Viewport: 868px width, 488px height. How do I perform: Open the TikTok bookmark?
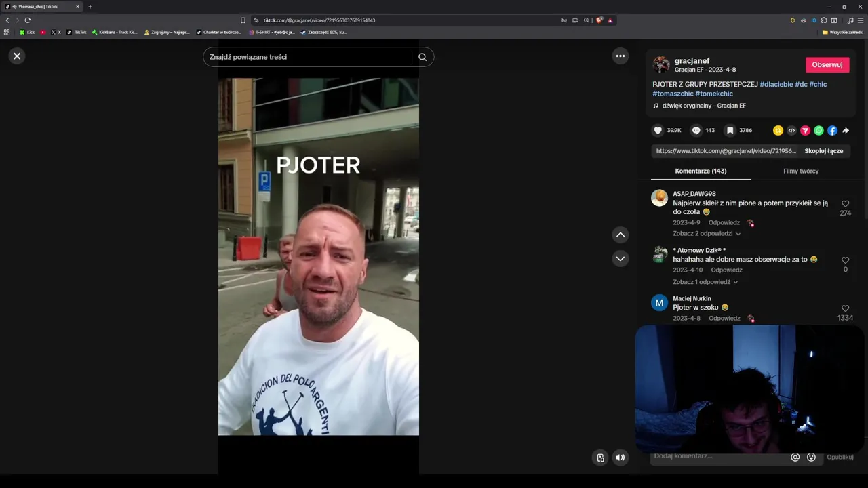[77, 32]
